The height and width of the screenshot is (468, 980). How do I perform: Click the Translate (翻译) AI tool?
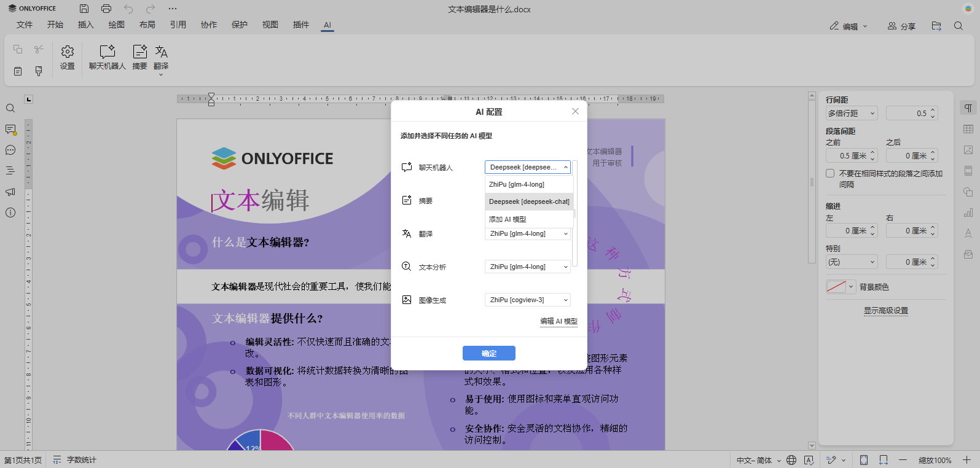tap(161, 60)
